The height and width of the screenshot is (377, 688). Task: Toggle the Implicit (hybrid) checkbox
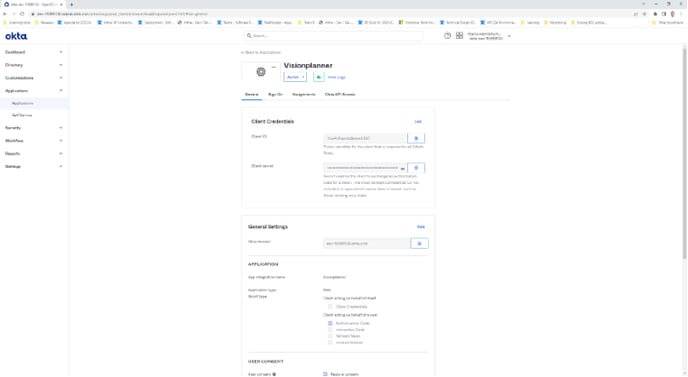click(x=330, y=342)
